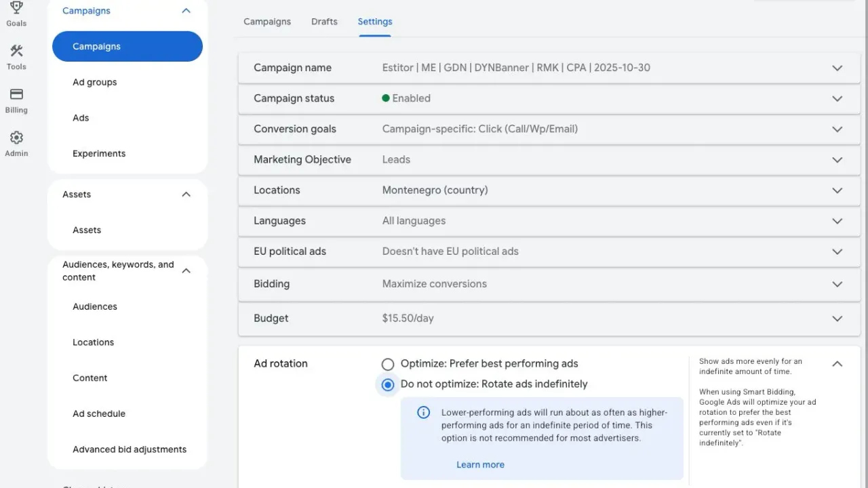The image size is (868, 488).
Task: Open Experiments in the sidebar
Action: click(x=99, y=154)
